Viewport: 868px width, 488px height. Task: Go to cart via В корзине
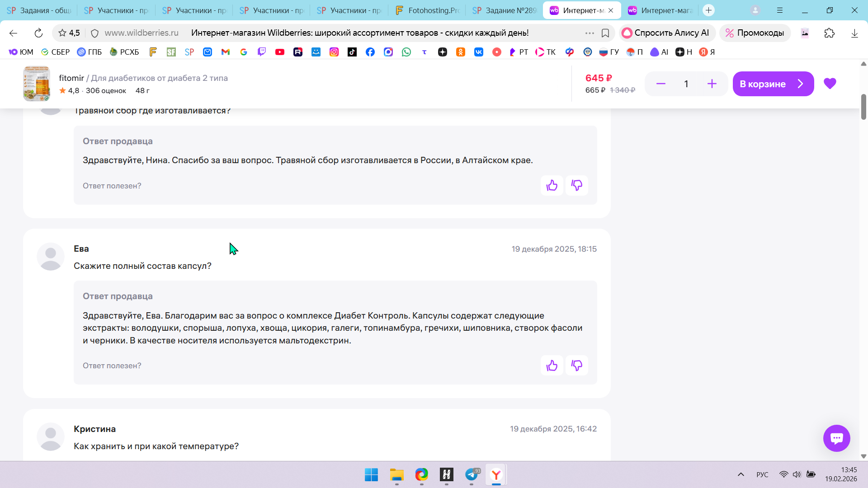point(773,84)
